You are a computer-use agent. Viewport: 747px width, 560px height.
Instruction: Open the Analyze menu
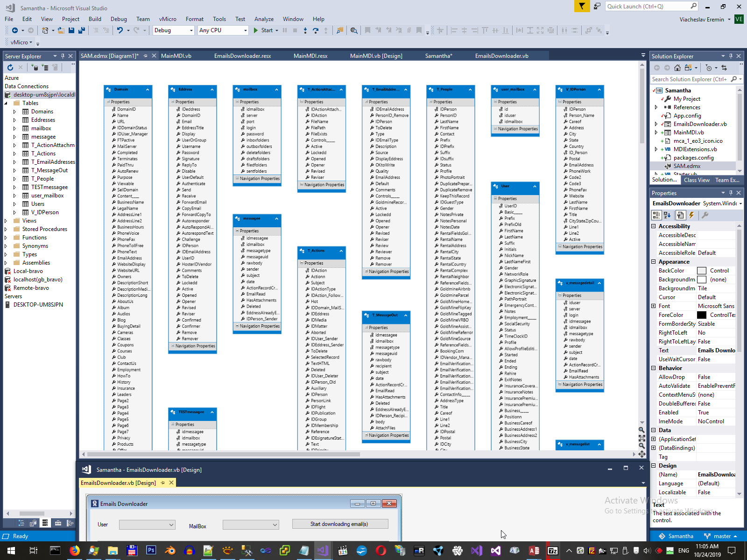(x=264, y=19)
